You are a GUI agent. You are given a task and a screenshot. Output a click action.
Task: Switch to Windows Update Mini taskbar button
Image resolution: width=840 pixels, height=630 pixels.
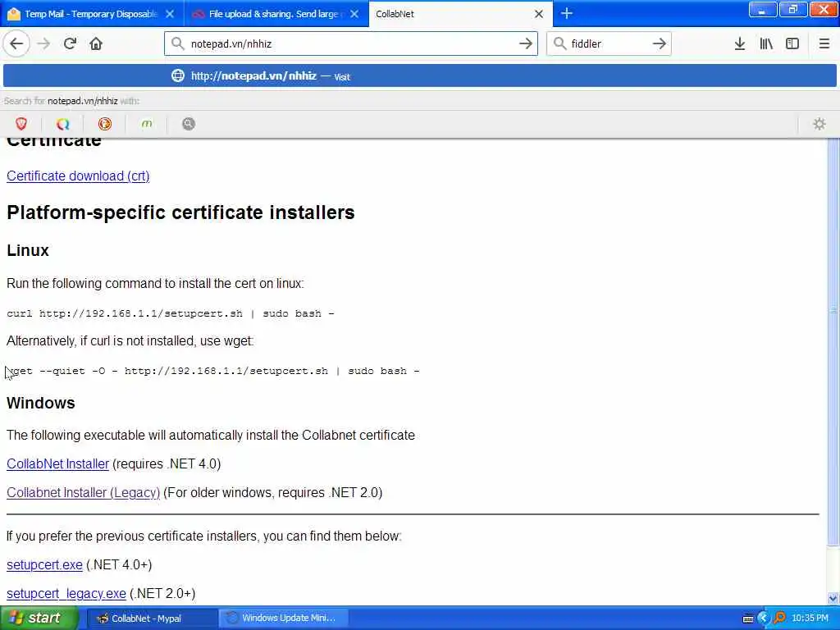coord(284,619)
